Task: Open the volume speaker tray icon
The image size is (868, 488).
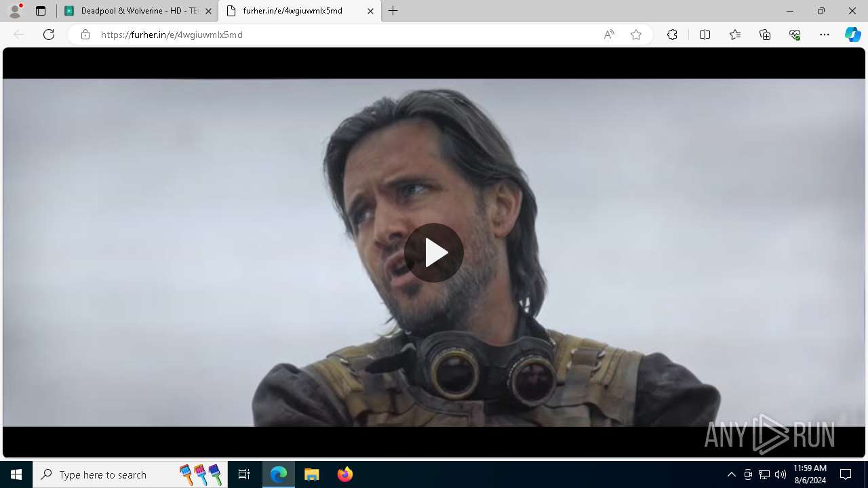Action: coord(781,474)
